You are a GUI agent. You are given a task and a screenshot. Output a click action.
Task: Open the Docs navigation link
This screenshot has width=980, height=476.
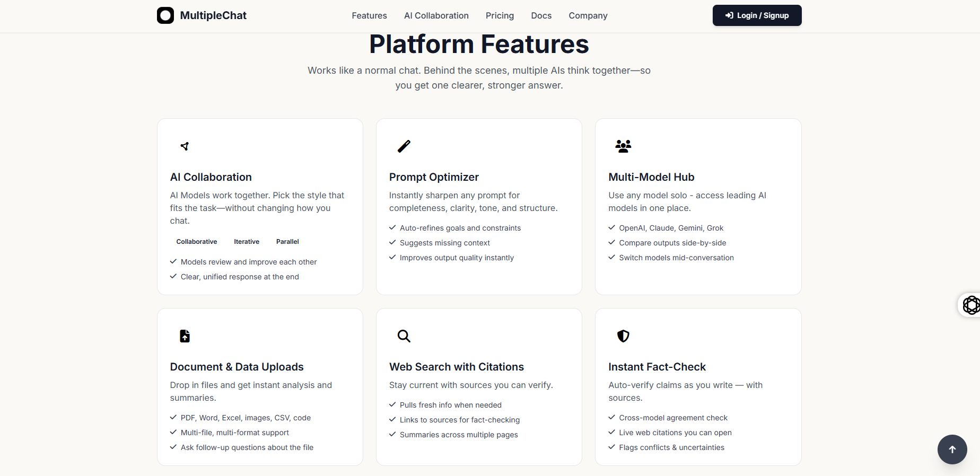(x=541, y=16)
